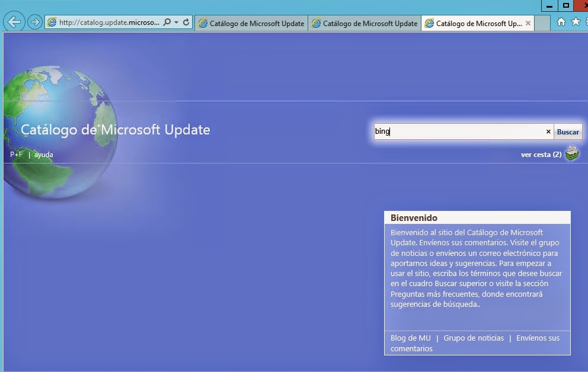The height and width of the screenshot is (372, 588).
Task: Open the browser Home icon
Action: point(561,22)
